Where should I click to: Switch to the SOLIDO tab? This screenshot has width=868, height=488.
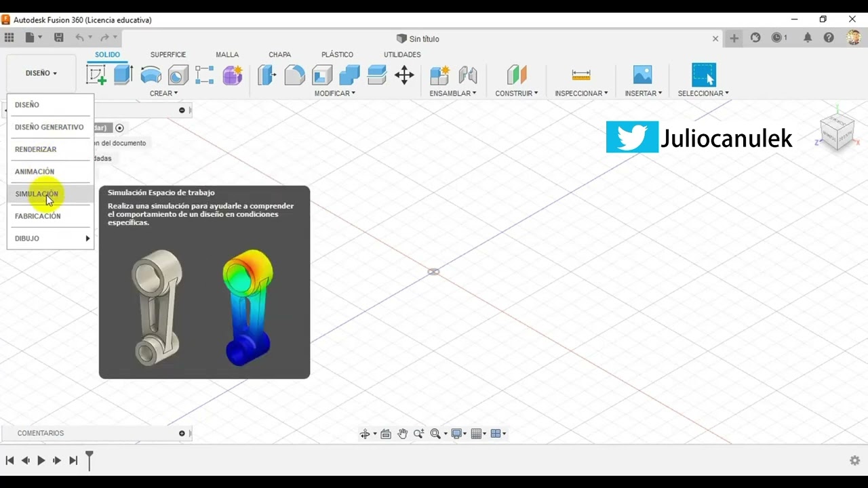pyautogui.click(x=107, y=54)
